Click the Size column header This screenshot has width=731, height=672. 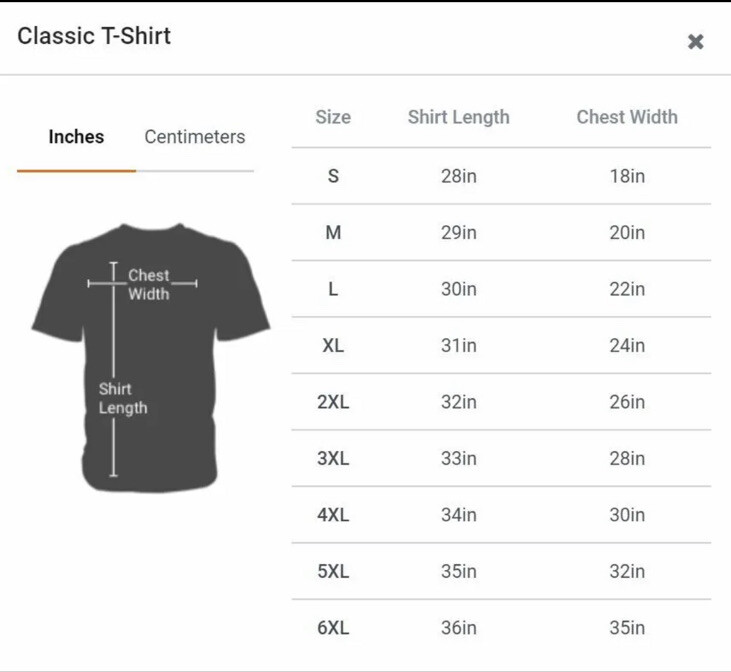[x=333, y=117]
